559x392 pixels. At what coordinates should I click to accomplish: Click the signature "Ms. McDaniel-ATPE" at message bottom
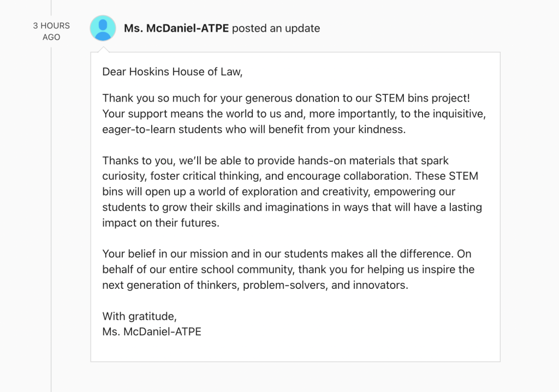point(152,331)
